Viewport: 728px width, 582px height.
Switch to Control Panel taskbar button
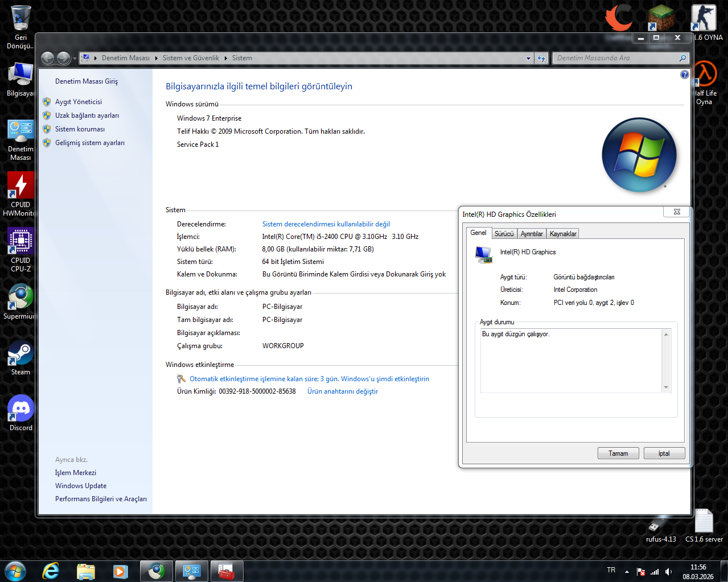[191, 571]
